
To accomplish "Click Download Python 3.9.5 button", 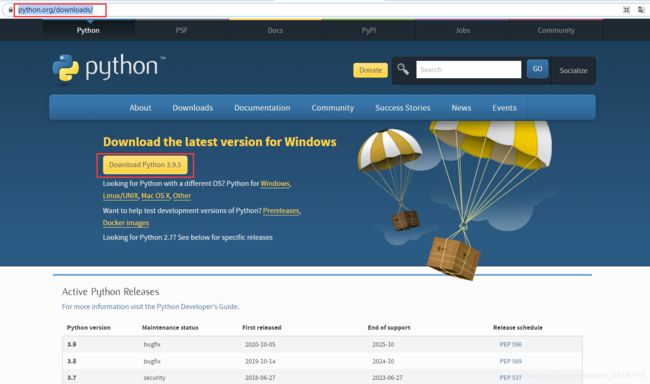I will (145, 165).
